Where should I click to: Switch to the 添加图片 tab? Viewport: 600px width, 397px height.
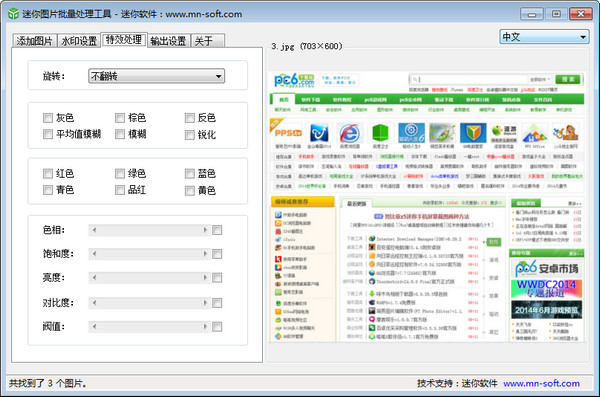(35, 41)
